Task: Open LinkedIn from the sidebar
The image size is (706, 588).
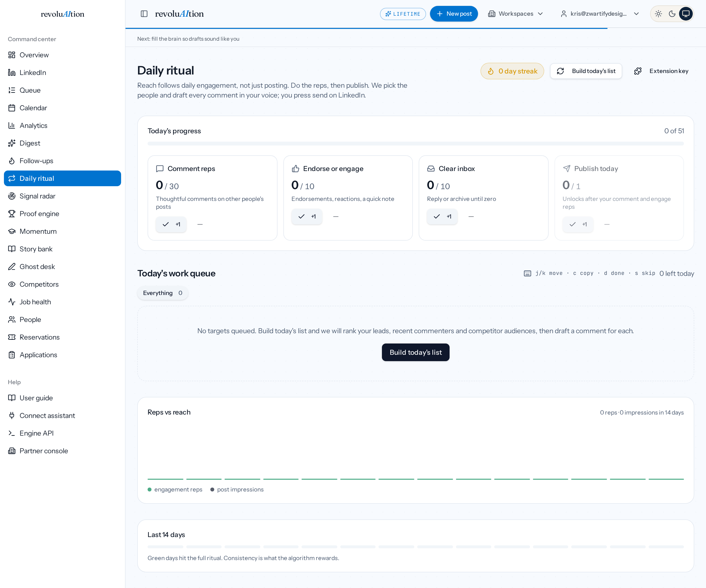Action: 63,73
